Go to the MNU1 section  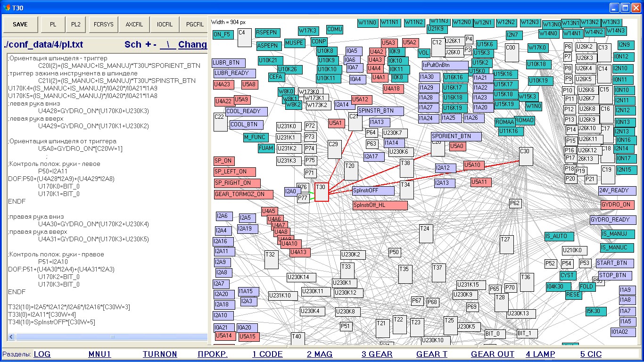[99, 354]
